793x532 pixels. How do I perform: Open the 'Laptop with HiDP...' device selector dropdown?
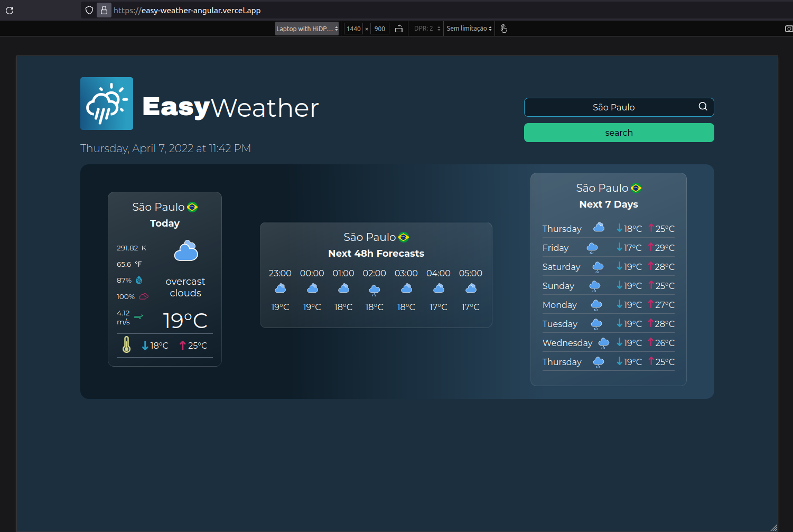tap(306, 29)
